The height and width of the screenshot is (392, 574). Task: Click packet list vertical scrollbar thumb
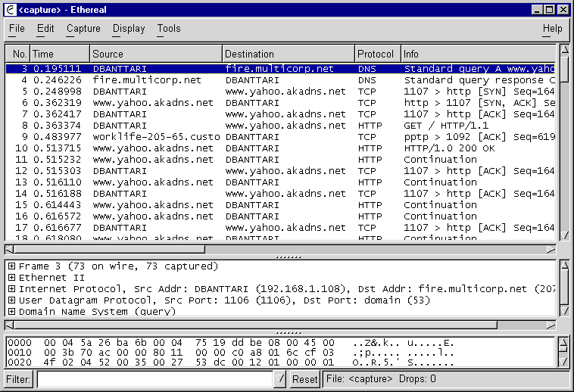click(x=564, y=69)
